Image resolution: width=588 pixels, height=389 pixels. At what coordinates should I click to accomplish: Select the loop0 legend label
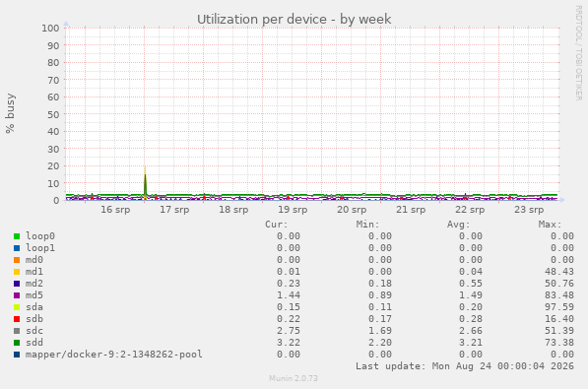click(x=40, y=236)
